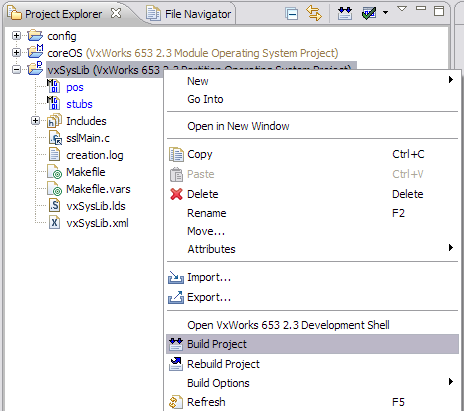Select coreOS project in the tree
The height and width of the screenshot is (411, 464).
pyautogui.click(x=193, y=53)
